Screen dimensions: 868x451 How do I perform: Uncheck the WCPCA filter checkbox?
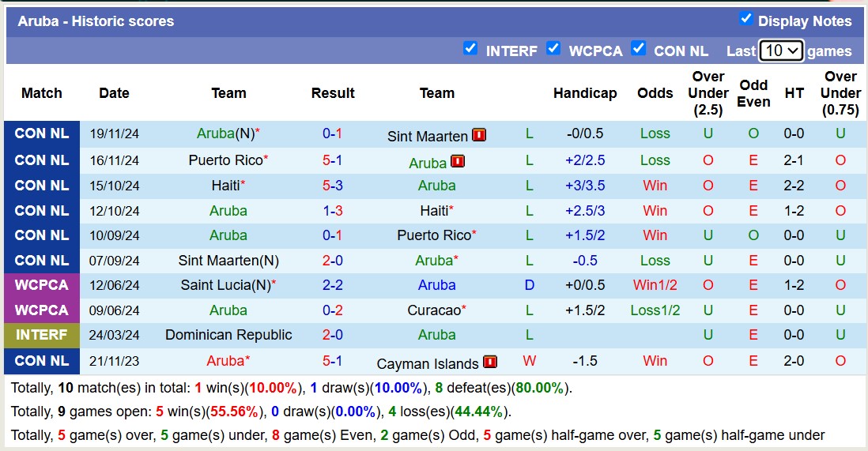553,48
